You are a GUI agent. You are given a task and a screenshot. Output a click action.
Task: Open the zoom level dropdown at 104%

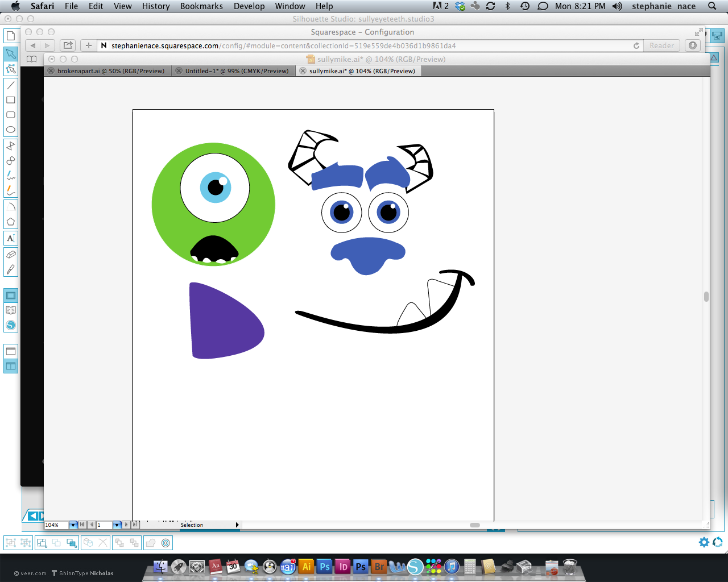73,525
